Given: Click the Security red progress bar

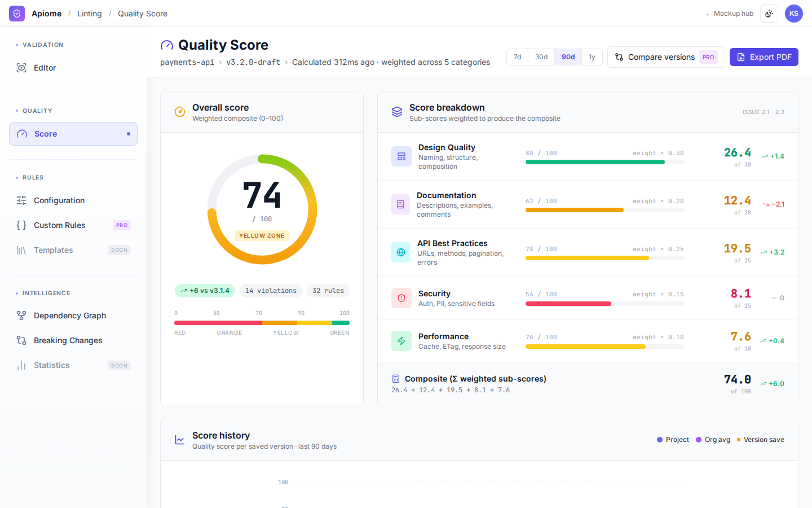Looking at the screenshot, I should [x=604, y=304].
